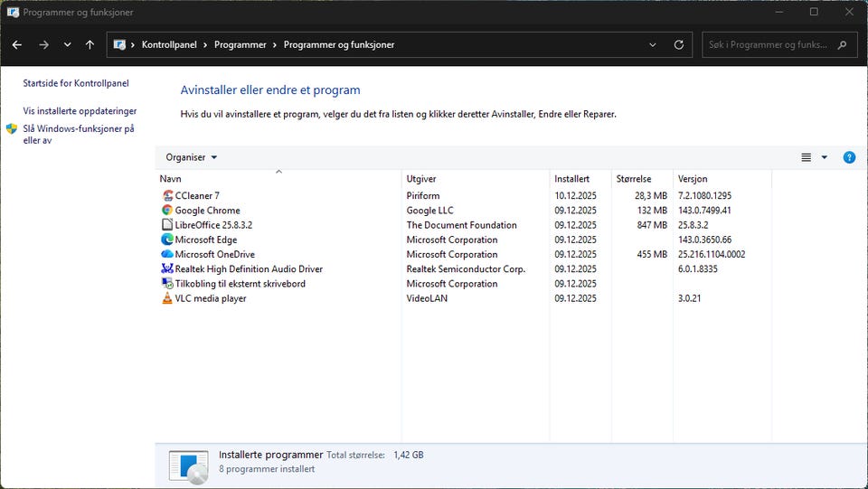Open the recent locations dropdown chevron
The width and height of the screenshot is (868, 489).
tap(68, 45)
